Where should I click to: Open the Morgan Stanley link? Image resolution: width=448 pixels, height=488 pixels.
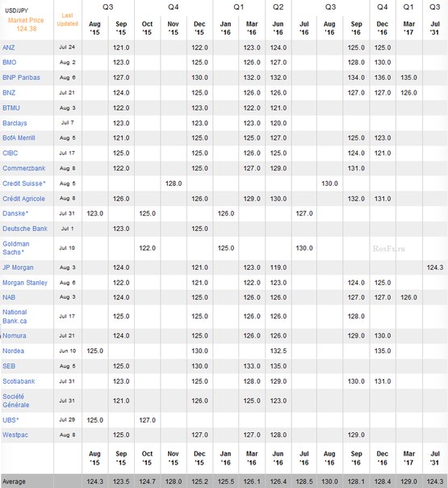(x=25, y=283)
